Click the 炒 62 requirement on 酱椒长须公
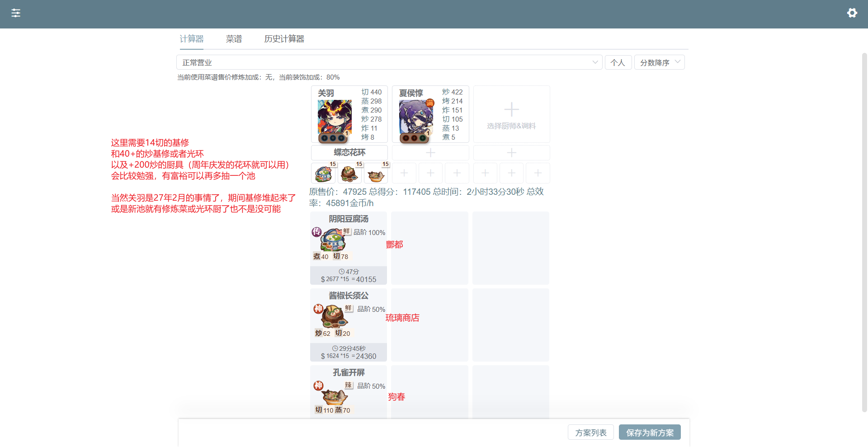 coord(323,334)
